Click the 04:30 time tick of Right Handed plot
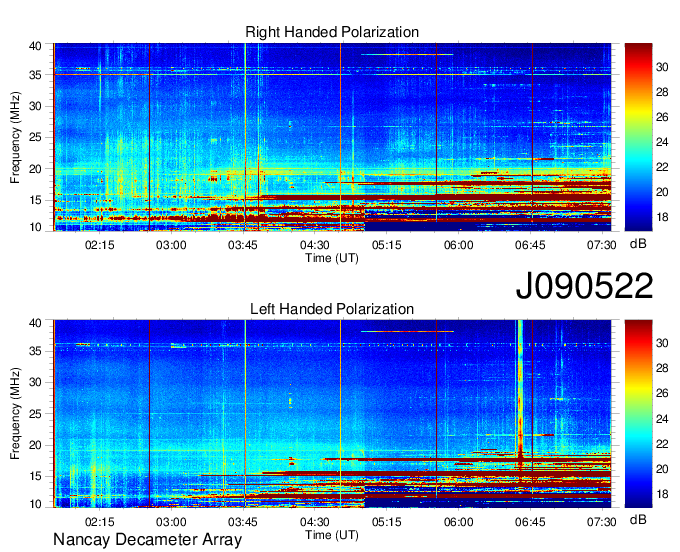Screen dimensions: 680x552 315,245
